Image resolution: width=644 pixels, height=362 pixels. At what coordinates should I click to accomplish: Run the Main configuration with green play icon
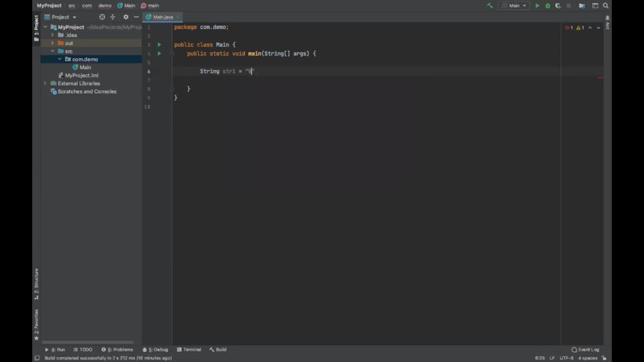click(537, 6)
